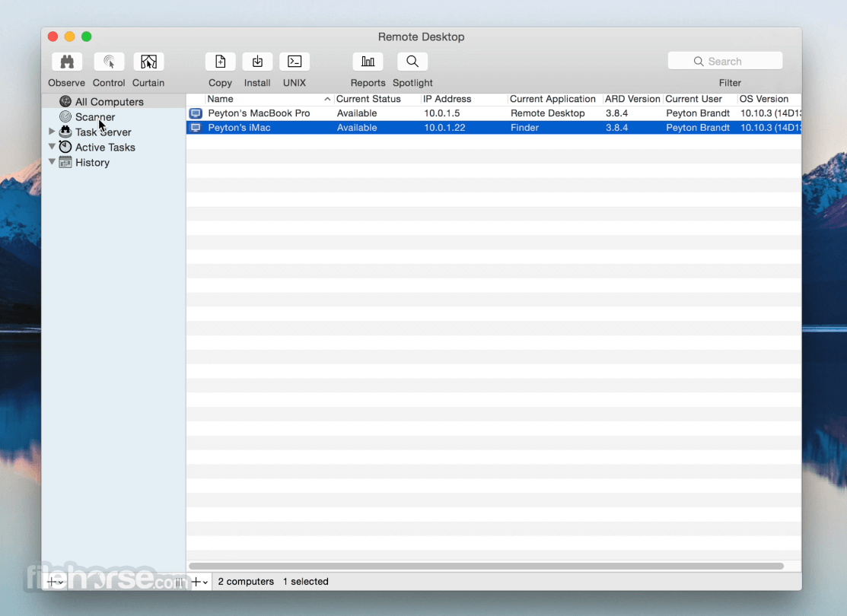Collapse the Active Tasks disclosure triangle

52,146
